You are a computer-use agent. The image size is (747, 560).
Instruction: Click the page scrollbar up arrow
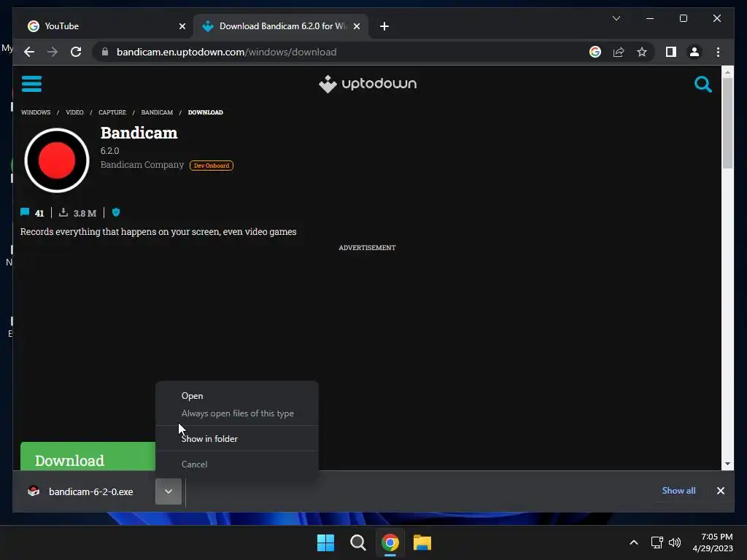click(x=727, y=72)
